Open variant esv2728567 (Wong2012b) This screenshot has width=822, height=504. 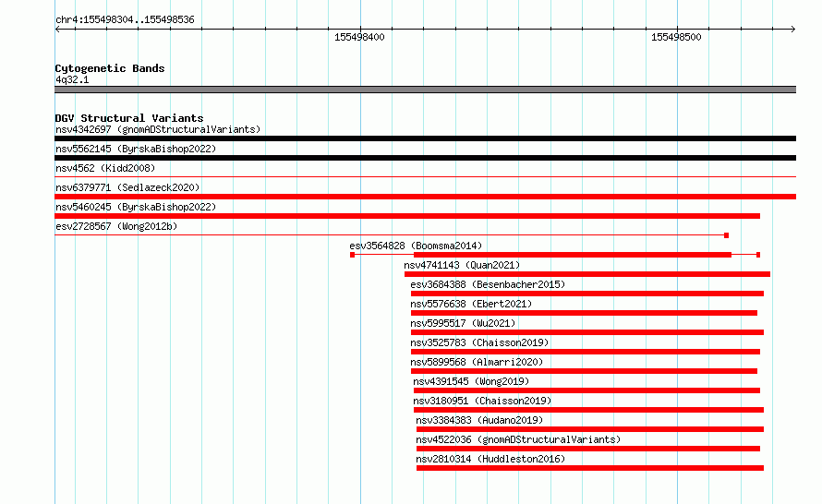116,226
